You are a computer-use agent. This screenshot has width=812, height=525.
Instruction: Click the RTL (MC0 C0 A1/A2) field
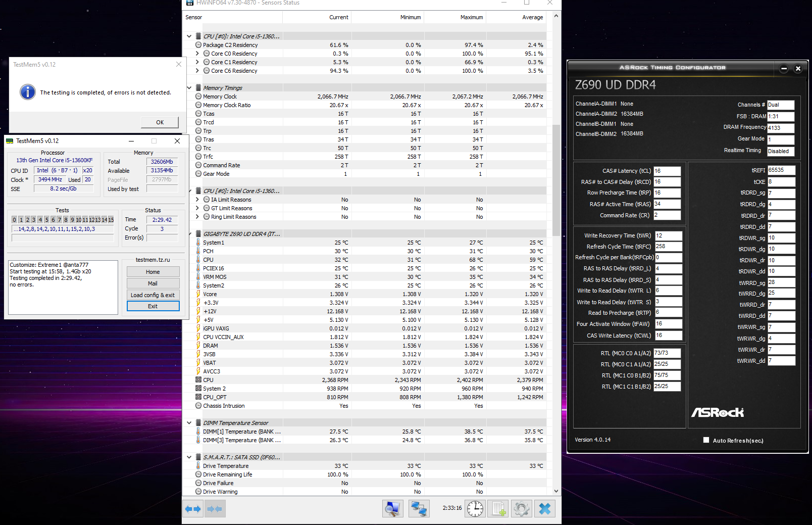(x=667, y=353)
